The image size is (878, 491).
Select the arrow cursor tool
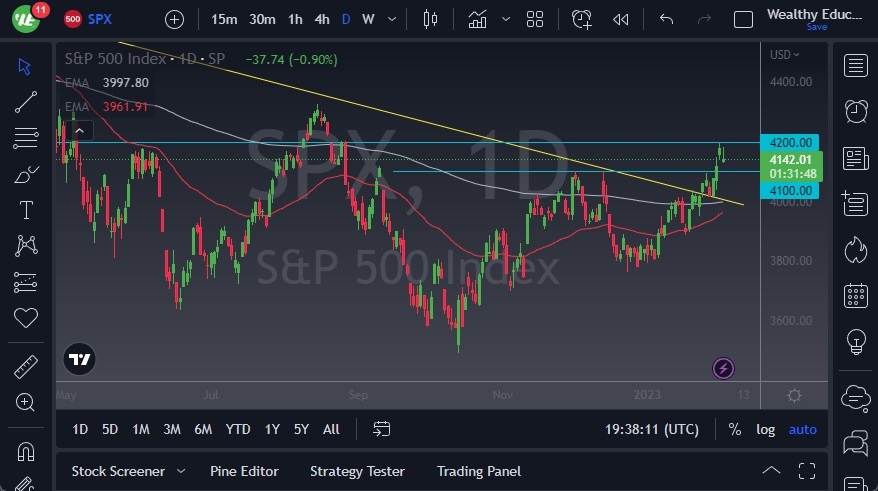click(25, 67)
